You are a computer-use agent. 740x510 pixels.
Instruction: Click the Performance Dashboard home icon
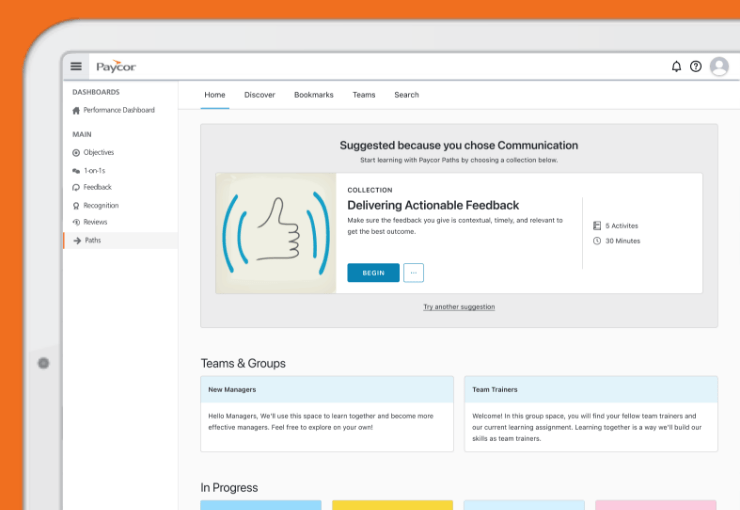pos(76,110)
